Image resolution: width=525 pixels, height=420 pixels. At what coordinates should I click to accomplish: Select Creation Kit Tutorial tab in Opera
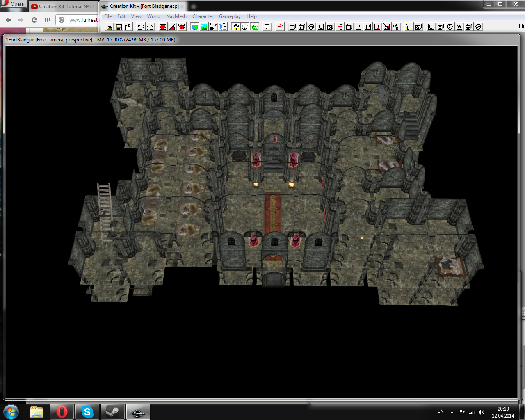tap(63, 6)
